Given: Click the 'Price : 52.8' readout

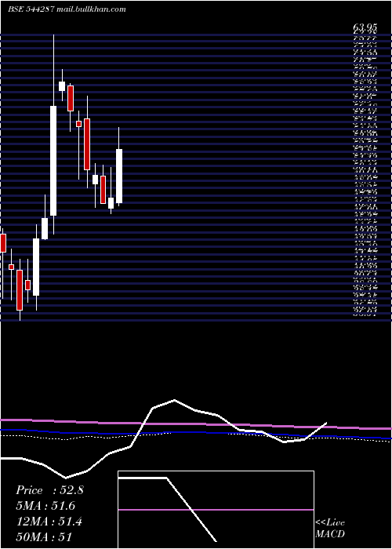Looking at the screenshot, I should (49, 490).
